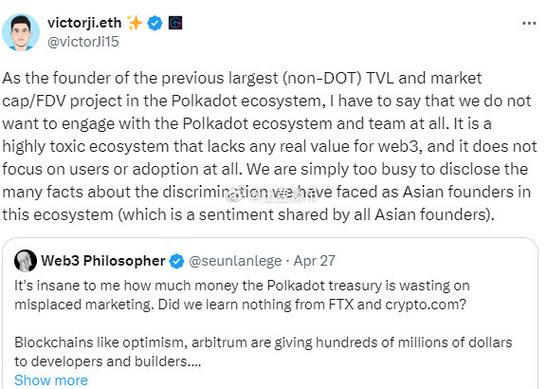This screenshot has width=547, height=389.
Task: Click the main tweet text starting 'As the founder'
Action: [269, 146]
